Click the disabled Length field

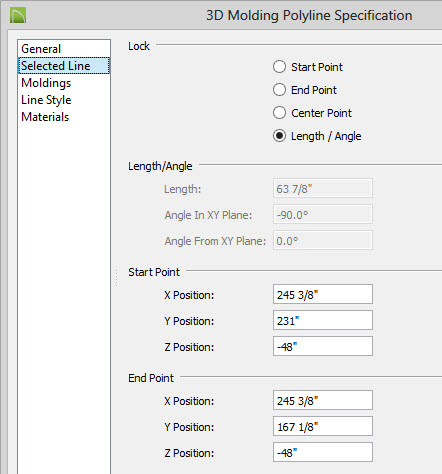(323, 188)
